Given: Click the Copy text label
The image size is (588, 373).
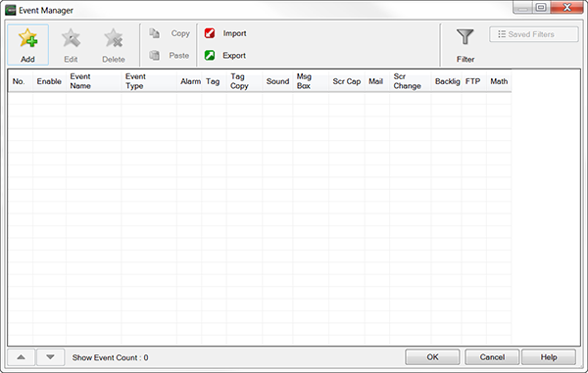Looking at the screenshot, I should (x=180, y=33).
